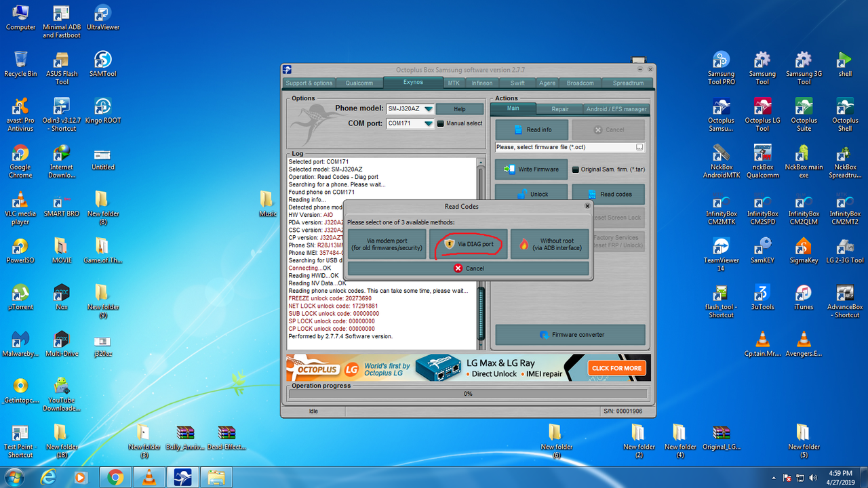Open the Firmware converter
The image size is (868, 488).
tap(570, 335)
